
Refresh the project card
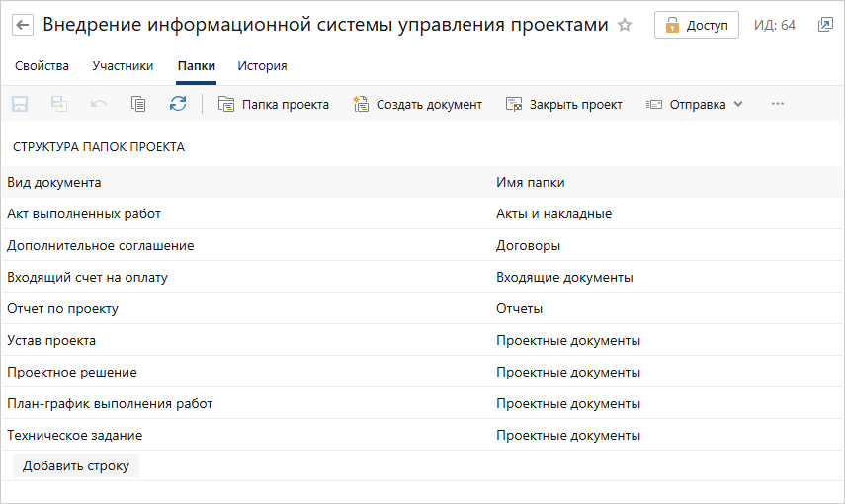[x=178, y=104]
